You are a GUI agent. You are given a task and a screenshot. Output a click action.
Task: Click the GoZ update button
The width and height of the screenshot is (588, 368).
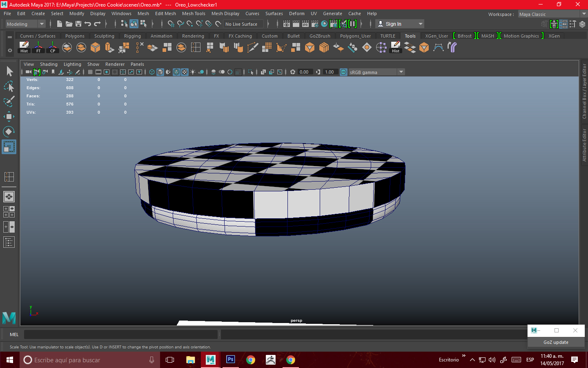pos(556,342)
